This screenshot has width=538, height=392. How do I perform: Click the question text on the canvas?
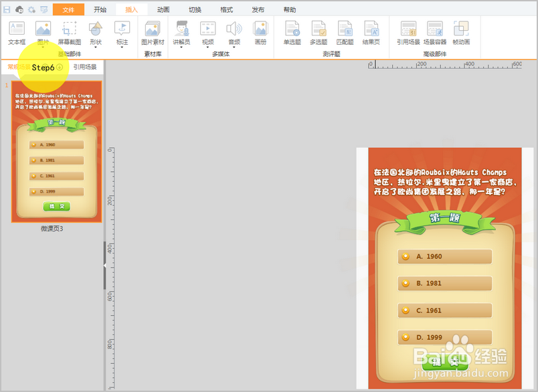tap(445, 182)
